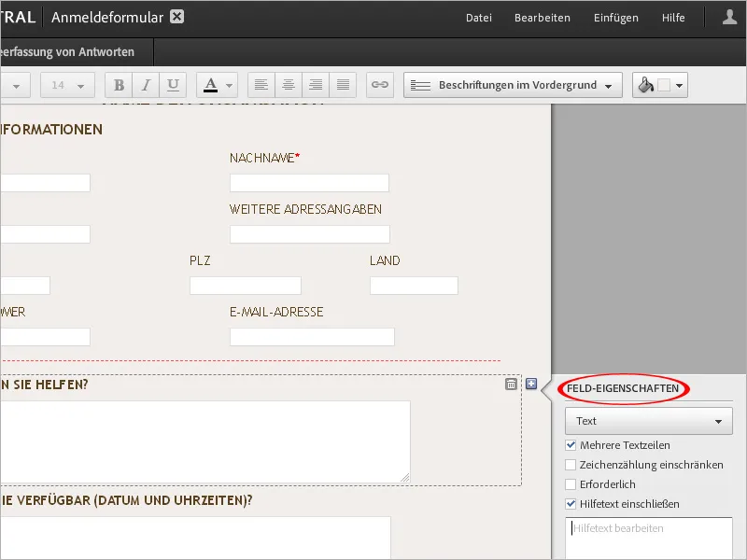Insert a hyperlink using the chain-link icon
The image size is (747, 560).
[379, 85]
